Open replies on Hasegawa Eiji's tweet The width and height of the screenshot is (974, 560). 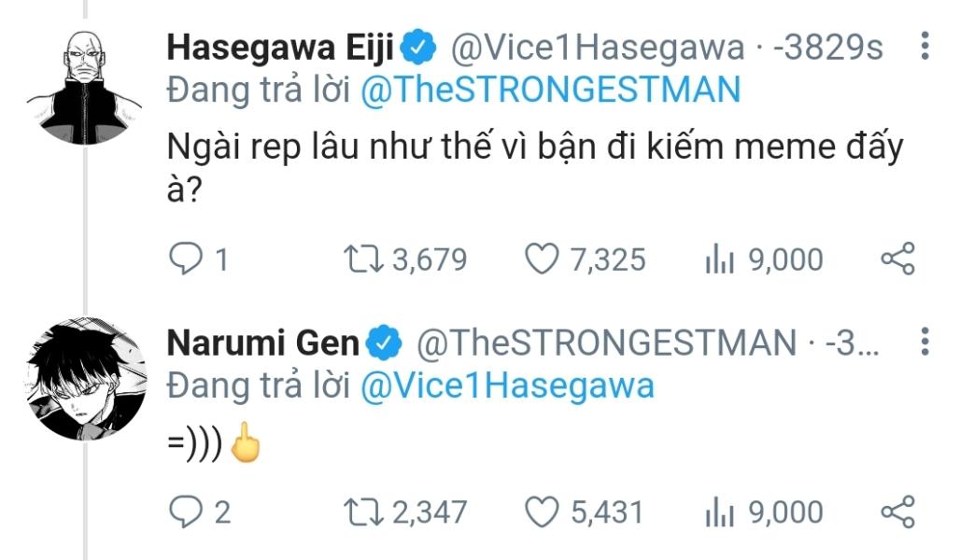coord(199,259)
